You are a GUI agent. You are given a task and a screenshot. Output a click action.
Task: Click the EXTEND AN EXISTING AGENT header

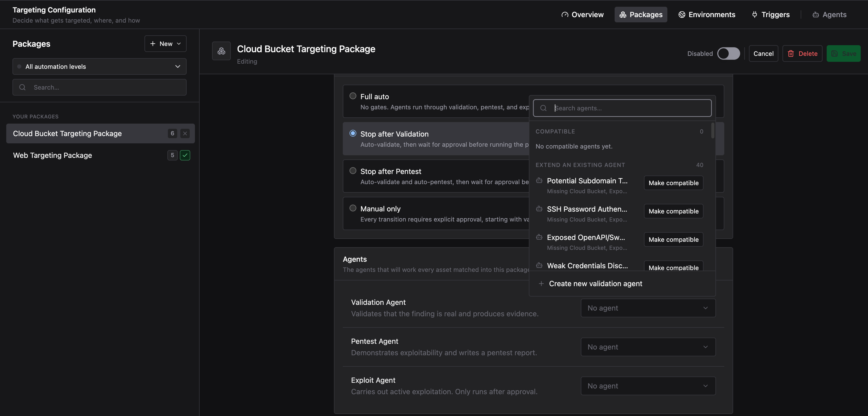point(580,165)
